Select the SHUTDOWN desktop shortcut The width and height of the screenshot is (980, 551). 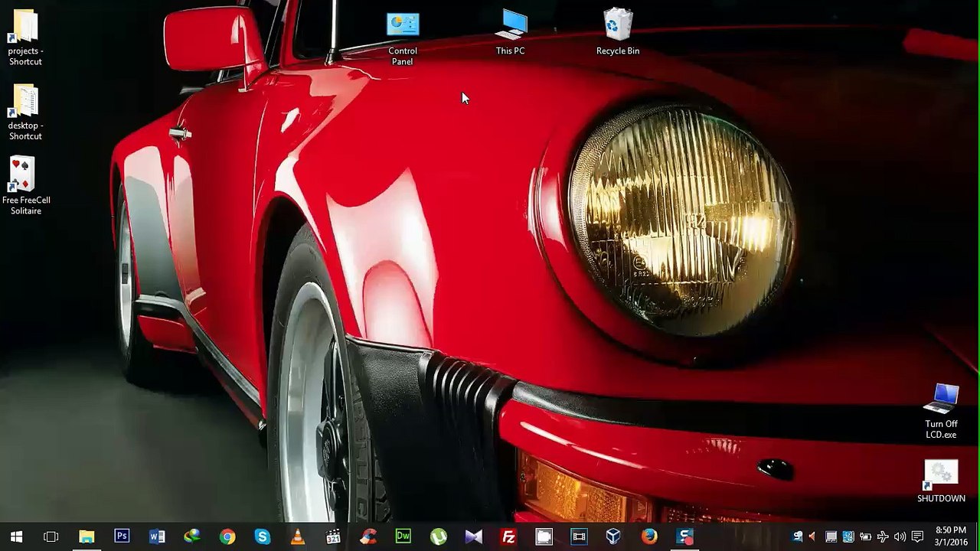(x=941, y=481)
